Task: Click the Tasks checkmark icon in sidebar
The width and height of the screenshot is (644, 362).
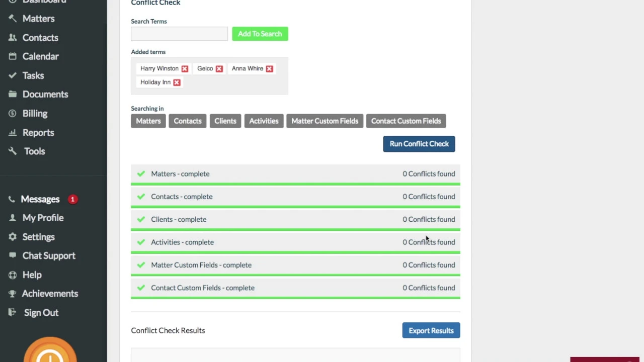Action: pos(13,75)
